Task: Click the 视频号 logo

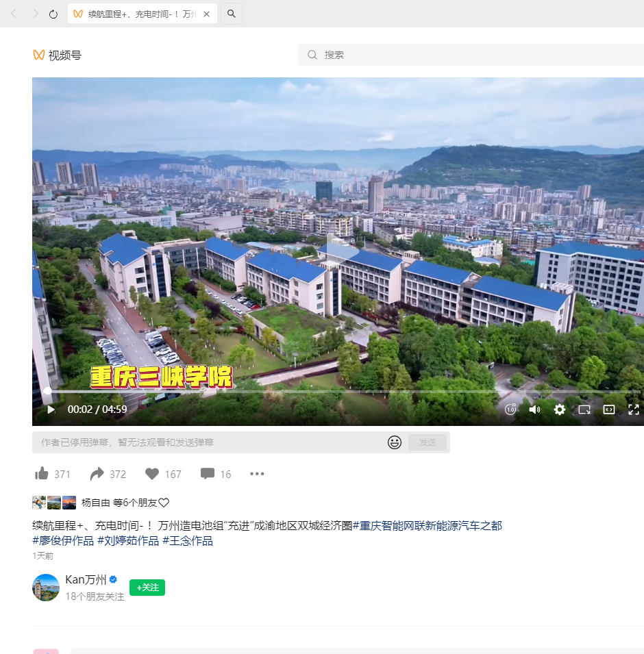Action: pos(57,55)
